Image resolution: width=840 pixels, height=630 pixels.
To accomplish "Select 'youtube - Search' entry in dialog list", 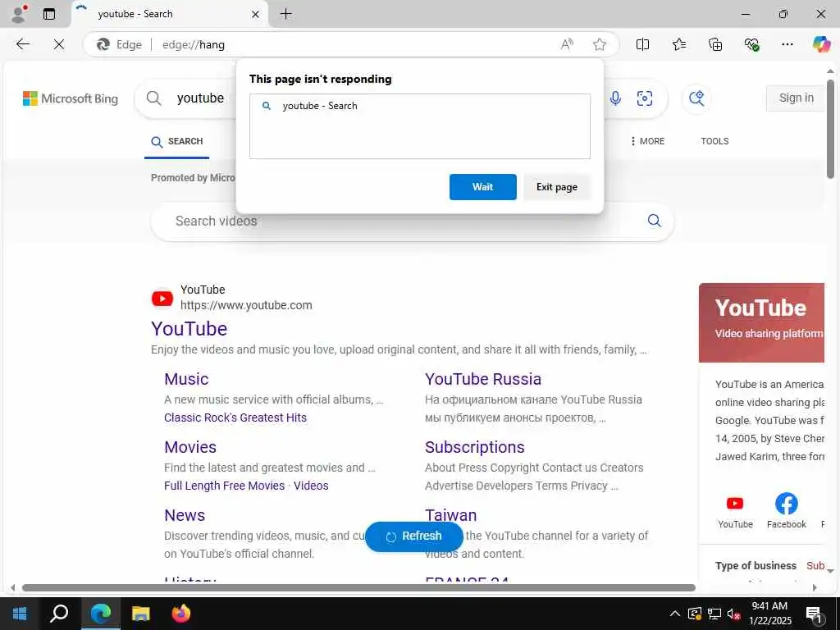I will pyautogui.click(x=420, y=106).
